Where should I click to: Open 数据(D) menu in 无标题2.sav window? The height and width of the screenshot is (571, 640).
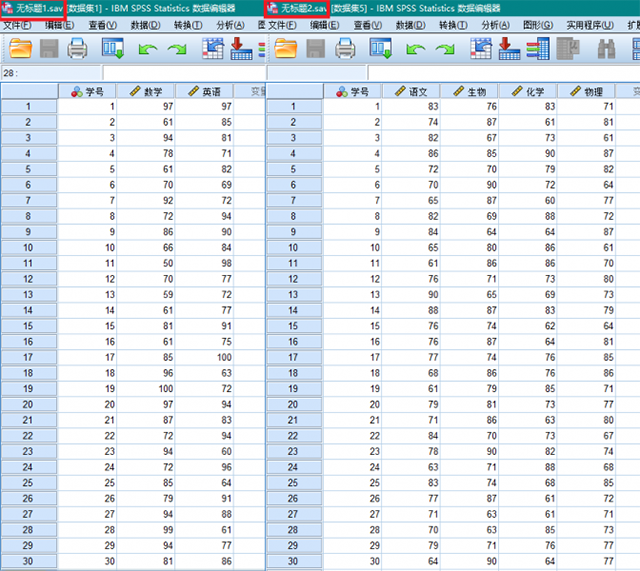pyautogui.click(x=411, y=25)
